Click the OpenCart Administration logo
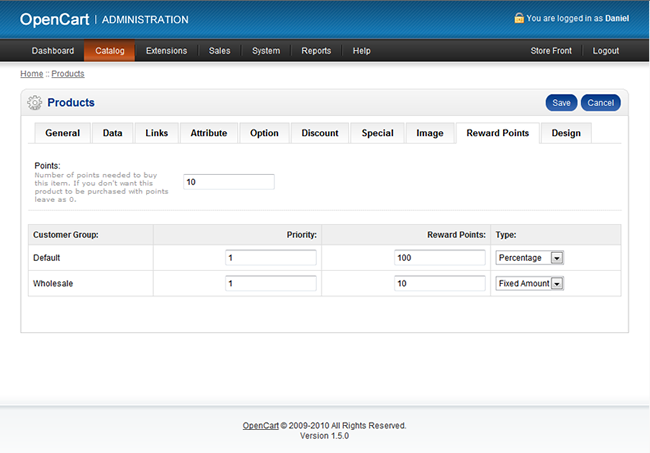This screenshot has width=650, height=453. point(104,19)
